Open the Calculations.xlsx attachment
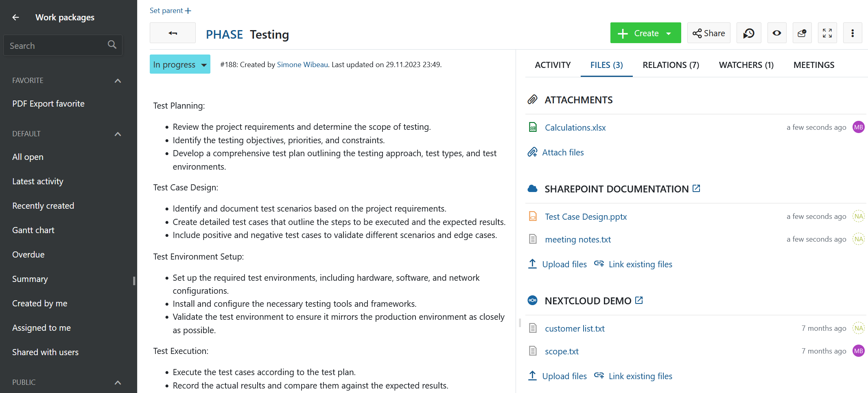This screenshot has height=393, width=868. [x=575, y=128]
